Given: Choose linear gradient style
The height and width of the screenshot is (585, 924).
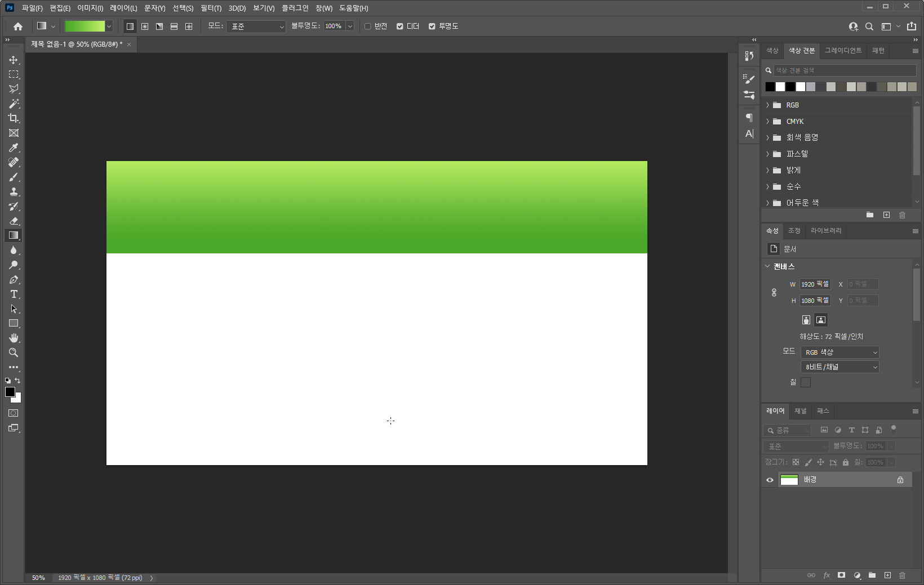Looking at the screenshot, I should point(130,26).
